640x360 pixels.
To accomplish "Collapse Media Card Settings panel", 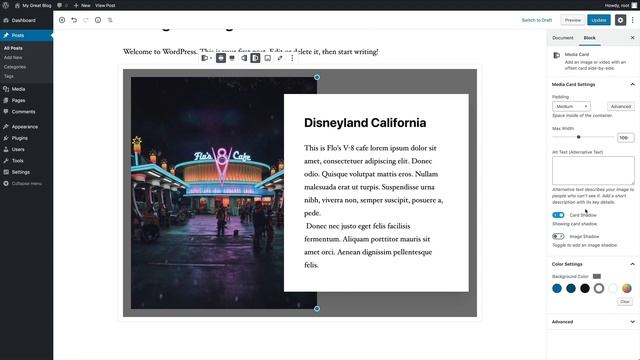I will click(x=593, y=84).
